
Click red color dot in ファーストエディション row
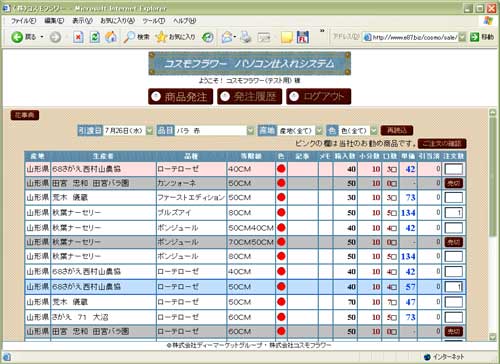click(281, 197)
